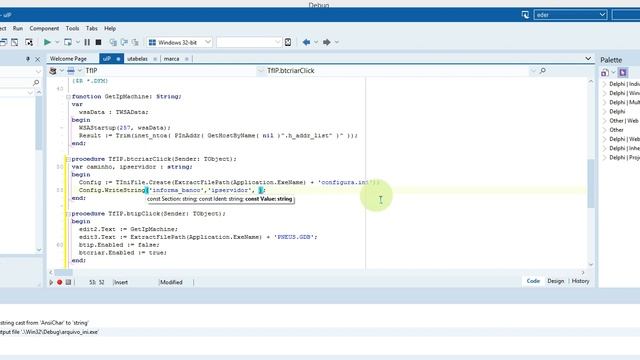
Task: Pin the left docked panel
Action: click(28, 59)
